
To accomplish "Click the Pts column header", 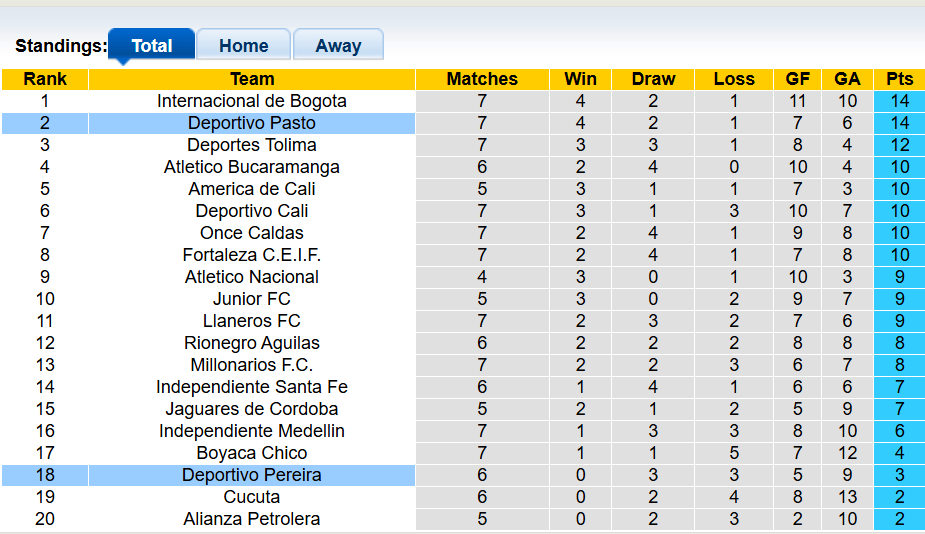I will 899,79.
